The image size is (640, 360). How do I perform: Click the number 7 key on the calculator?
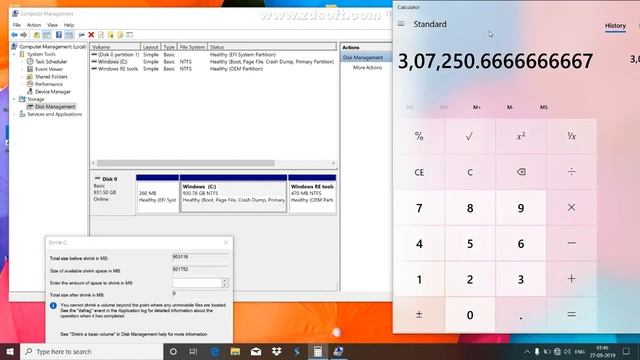click(x=419, y=208)
